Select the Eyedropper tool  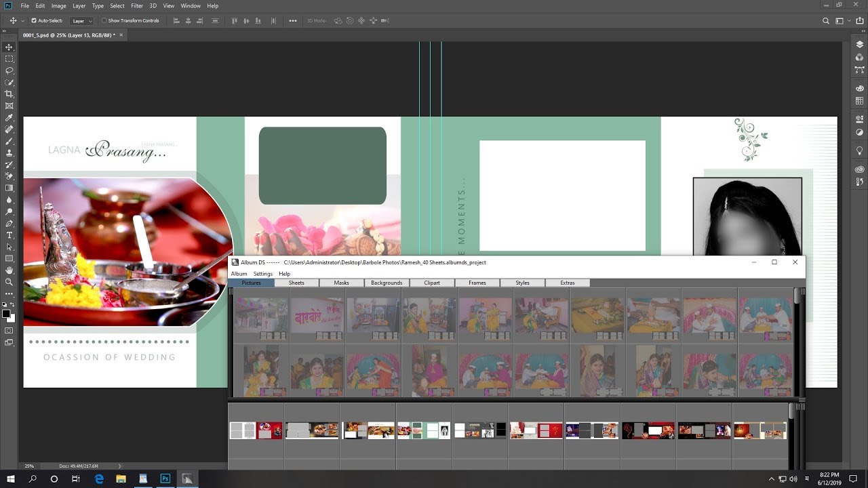9,117
